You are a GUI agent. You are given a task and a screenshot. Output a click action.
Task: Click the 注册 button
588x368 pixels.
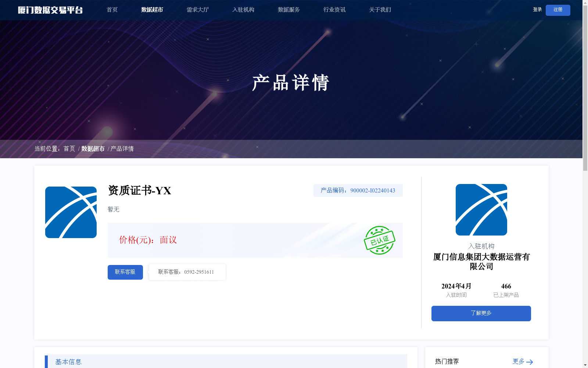[558, 10]
